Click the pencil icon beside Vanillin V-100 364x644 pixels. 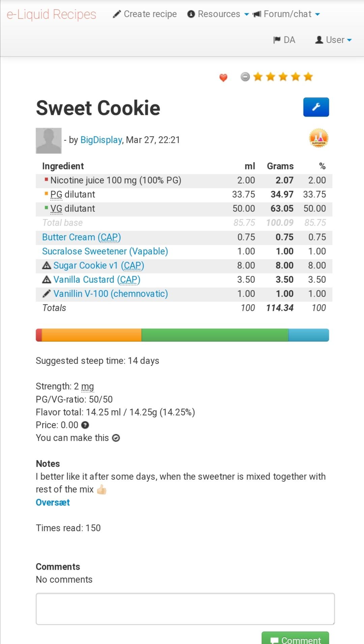click(47, 294)
